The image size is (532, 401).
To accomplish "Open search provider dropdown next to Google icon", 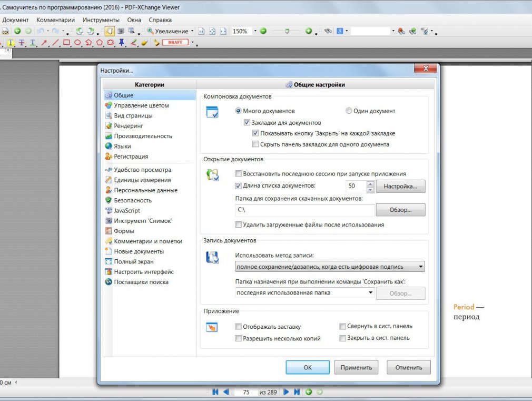I will tap(347, 31).
